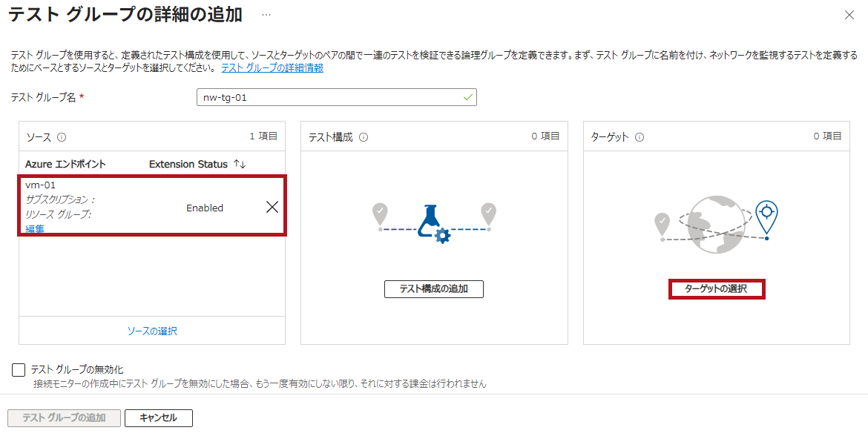The image size is (868, 436).
Task: Click the テスト グループ名 input field
Action: point(337,97)
